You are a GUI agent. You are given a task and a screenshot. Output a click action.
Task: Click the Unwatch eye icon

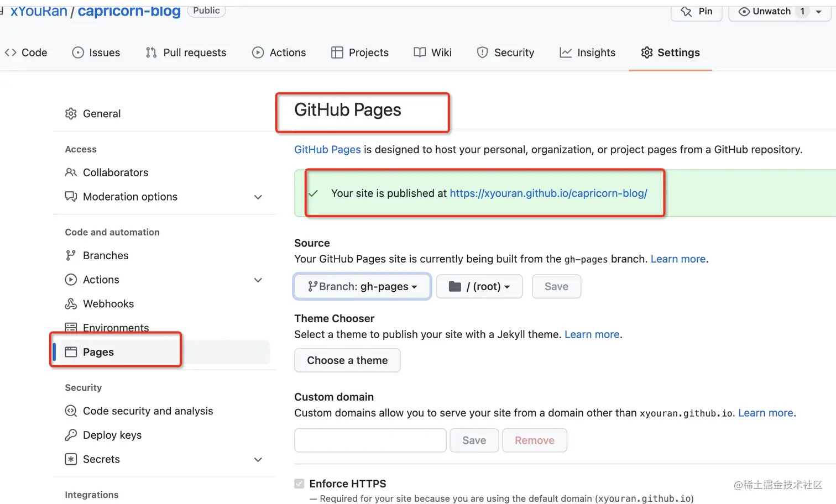pos(744,12)
